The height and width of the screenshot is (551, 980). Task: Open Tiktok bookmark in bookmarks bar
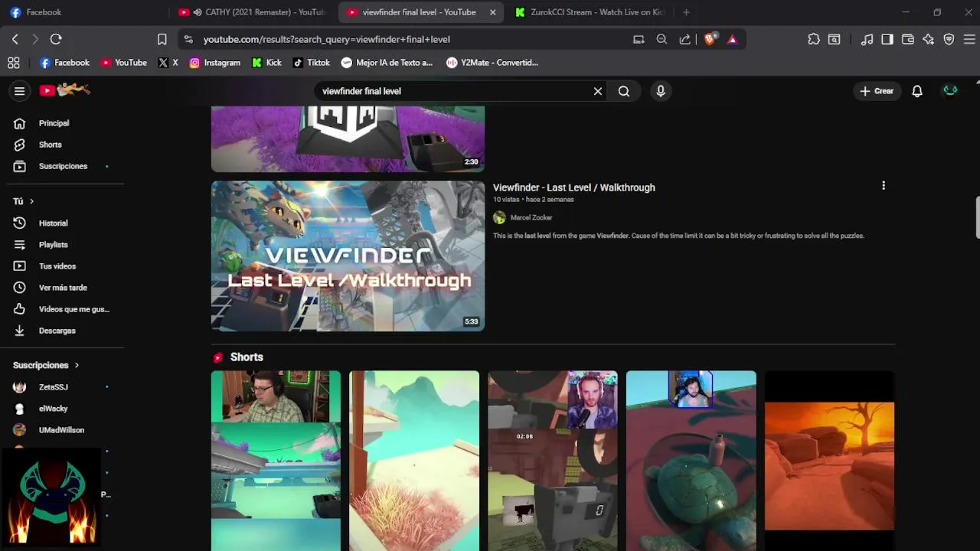coord(312,63)
